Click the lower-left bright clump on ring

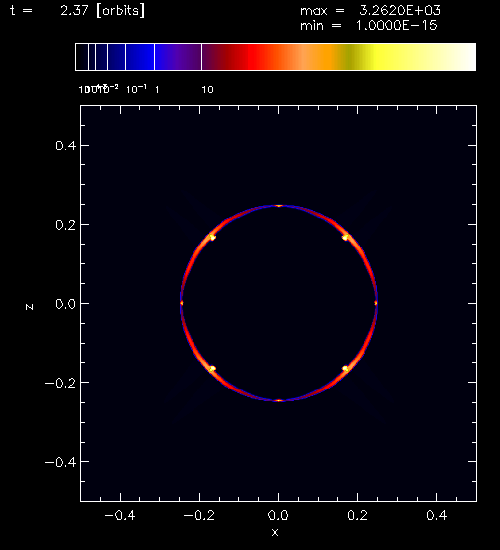pyautogui.click(x=212, y=369)
